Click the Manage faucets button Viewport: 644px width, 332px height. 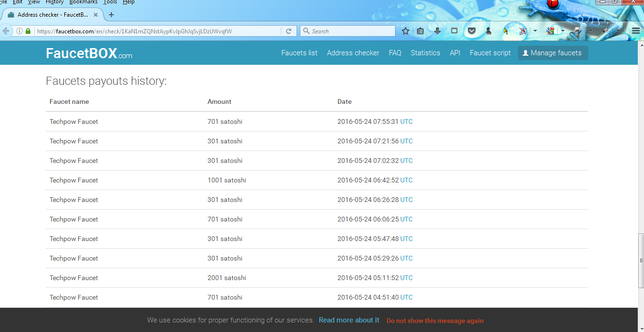(553, 53)
